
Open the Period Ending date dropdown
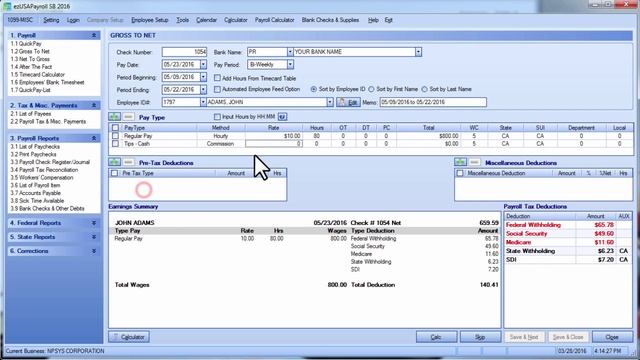[x=203, y=89]
